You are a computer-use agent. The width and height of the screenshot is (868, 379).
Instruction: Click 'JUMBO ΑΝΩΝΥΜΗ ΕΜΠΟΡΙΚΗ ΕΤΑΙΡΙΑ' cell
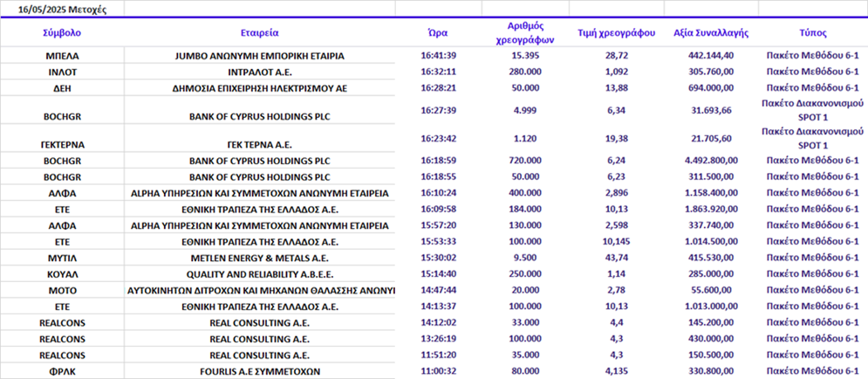260,56
